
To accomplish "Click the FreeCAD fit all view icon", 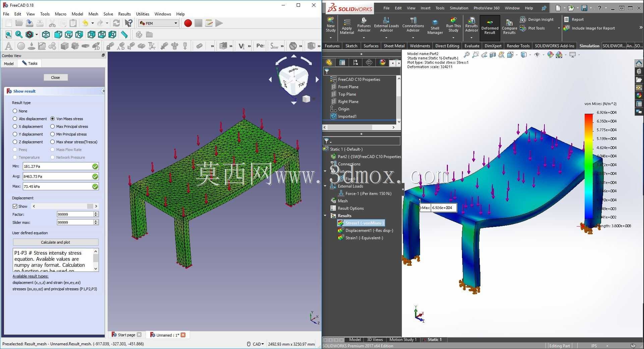I will click(x=8, y=35).
